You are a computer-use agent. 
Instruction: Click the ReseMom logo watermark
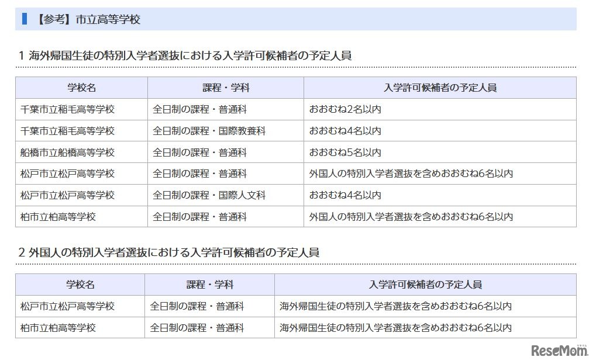[559, 351]
